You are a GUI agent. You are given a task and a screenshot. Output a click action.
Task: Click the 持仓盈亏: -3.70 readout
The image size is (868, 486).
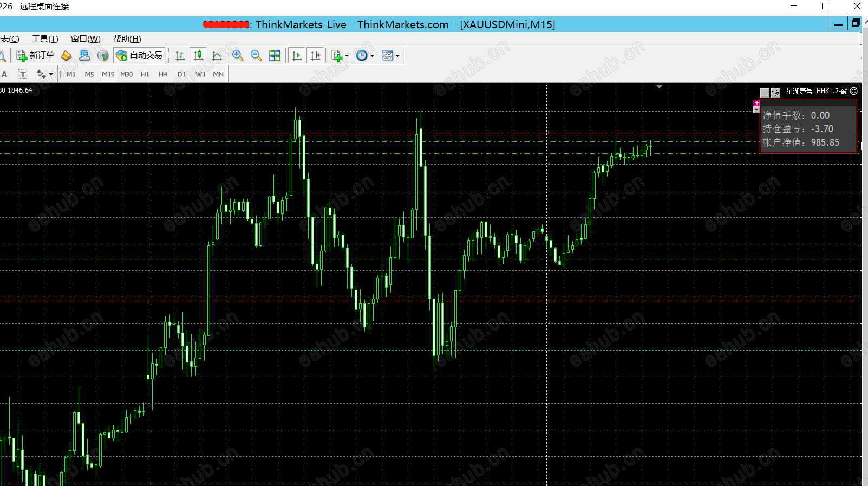click(x=798, y=129)
